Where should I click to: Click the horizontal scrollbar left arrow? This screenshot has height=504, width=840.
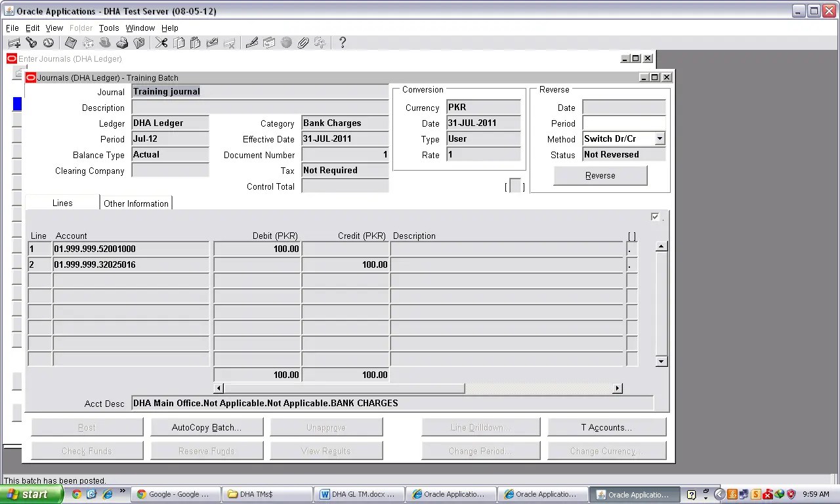[219, 388]
